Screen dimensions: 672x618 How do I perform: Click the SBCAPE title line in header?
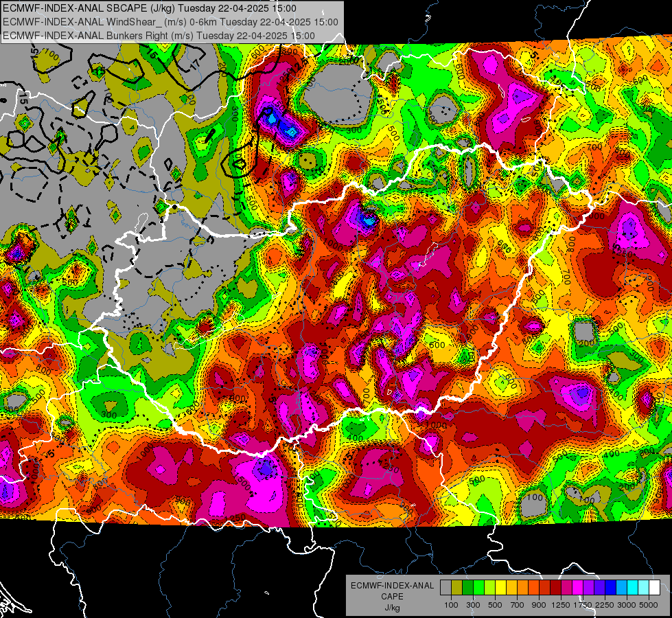click(150, 8)
